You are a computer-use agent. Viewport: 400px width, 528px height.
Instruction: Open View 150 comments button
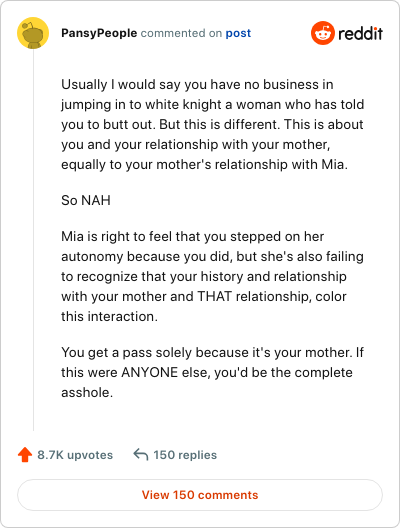(x=200, y=495)
